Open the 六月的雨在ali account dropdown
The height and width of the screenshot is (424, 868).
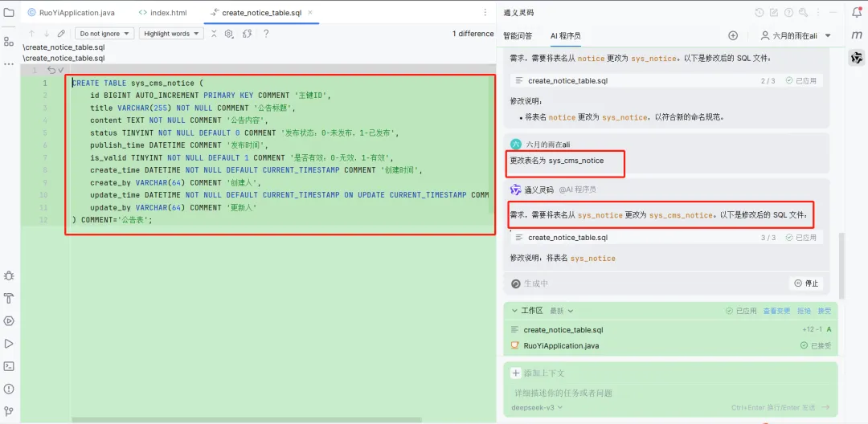point(796,35)
